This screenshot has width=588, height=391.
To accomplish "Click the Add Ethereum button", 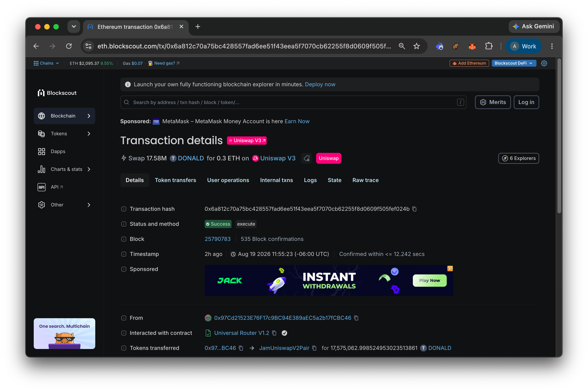I will click(x=469, y=63).
